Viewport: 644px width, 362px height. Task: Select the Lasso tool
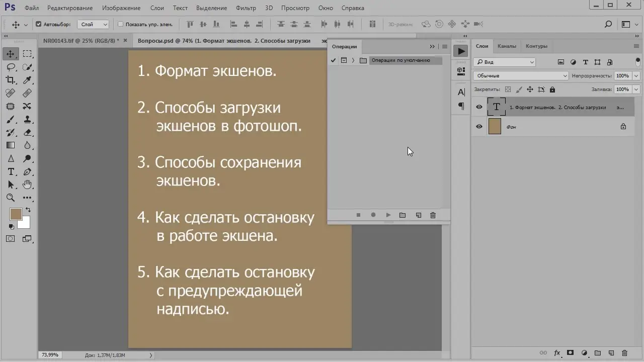click(11, 67)
